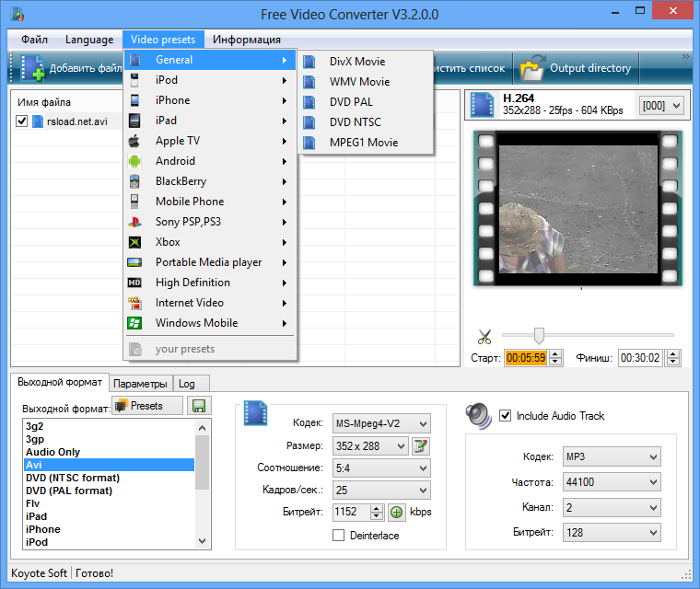Click the edit size pencil icon

click(x=421, y=445)
